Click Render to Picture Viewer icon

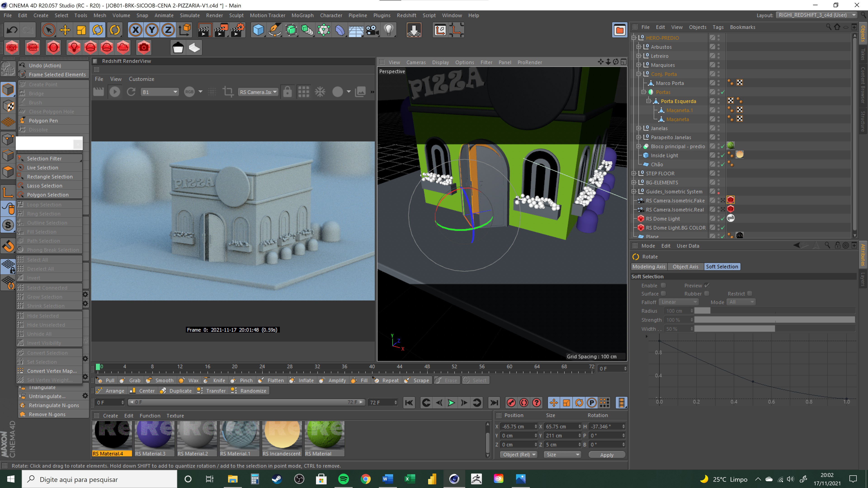click(221, 30)
